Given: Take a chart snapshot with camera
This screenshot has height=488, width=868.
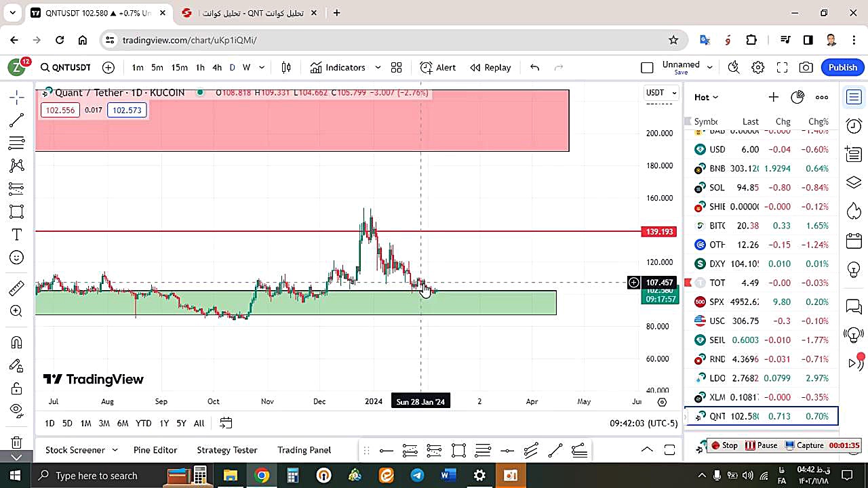Looking at the screenshot, I should (x=806, y=67).
